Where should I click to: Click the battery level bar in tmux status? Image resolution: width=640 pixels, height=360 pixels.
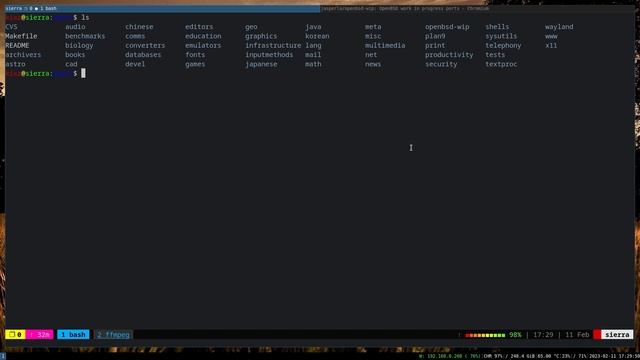coord(485,335)
